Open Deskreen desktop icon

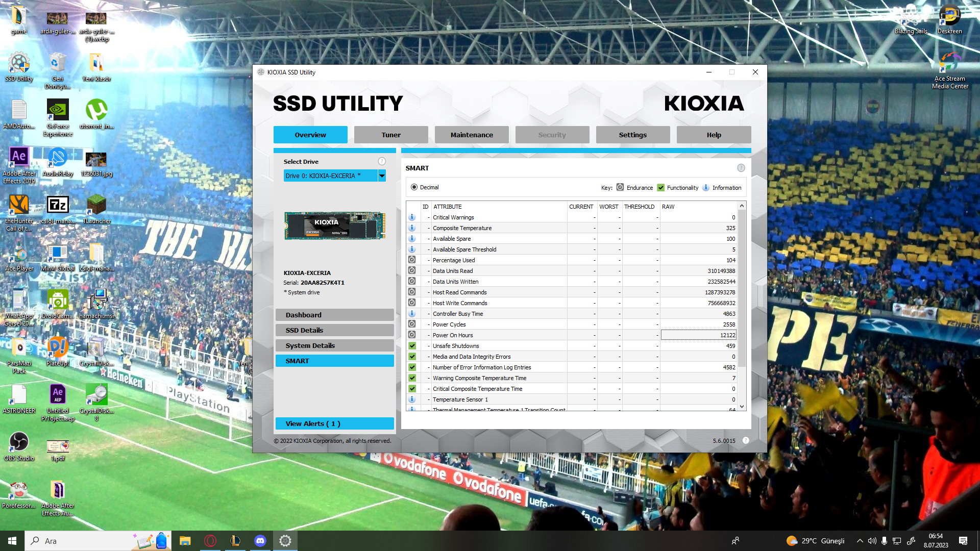[x=950, y=19]
